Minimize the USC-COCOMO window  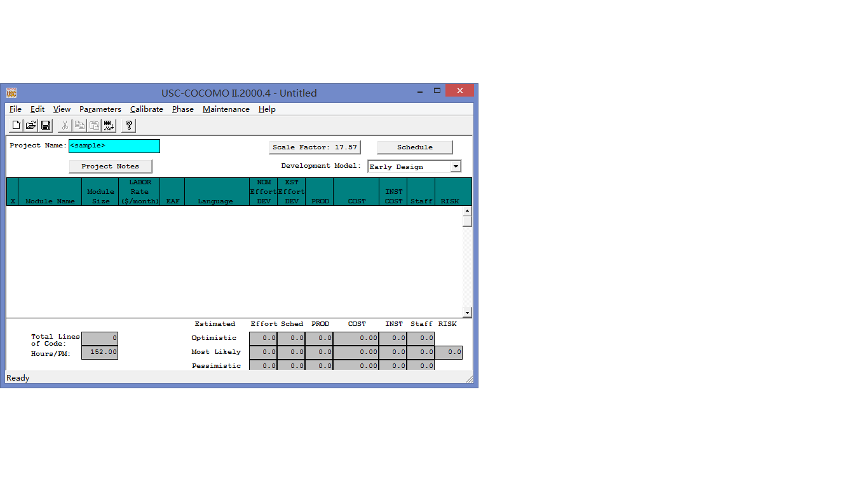tap(421, 91)
